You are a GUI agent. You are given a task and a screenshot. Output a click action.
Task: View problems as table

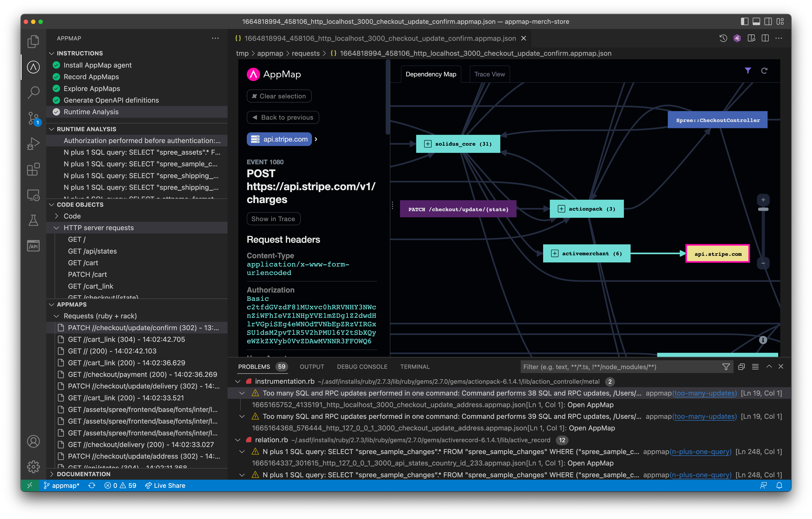[755, 367]
